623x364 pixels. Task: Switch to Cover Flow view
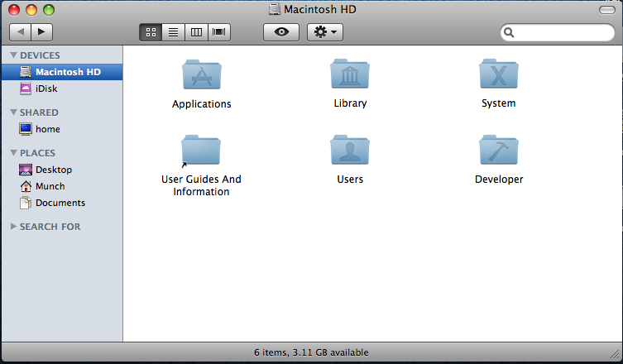click(219, 32)
